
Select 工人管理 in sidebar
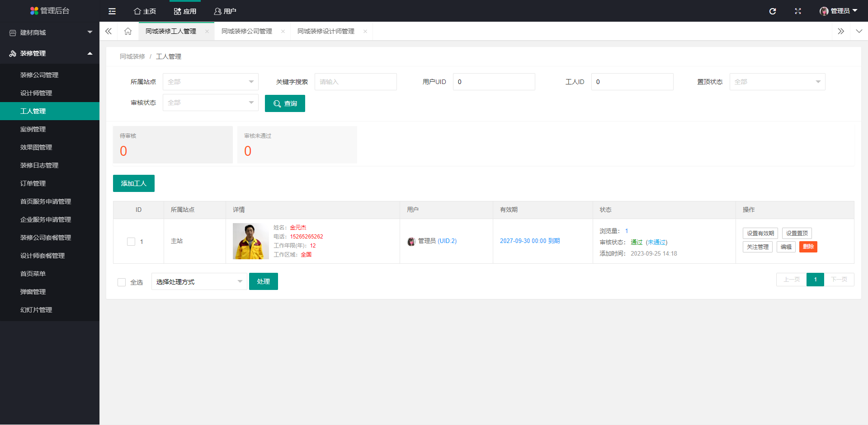[x=50, y=111]
